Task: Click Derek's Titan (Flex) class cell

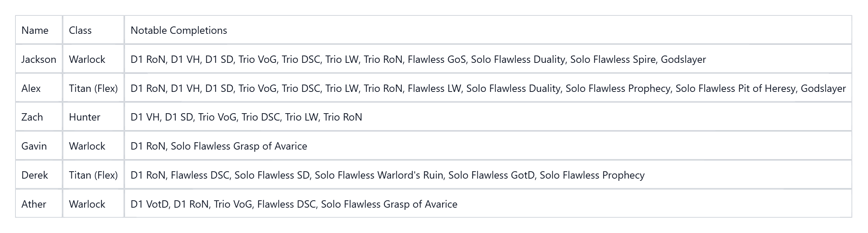Action: click(93, 175)
